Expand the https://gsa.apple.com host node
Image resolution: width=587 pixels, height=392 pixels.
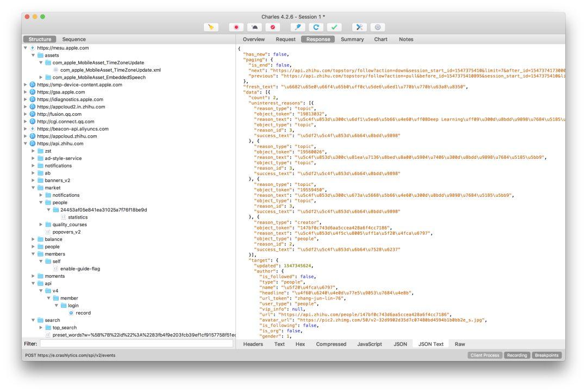click(x=26, y=92)
